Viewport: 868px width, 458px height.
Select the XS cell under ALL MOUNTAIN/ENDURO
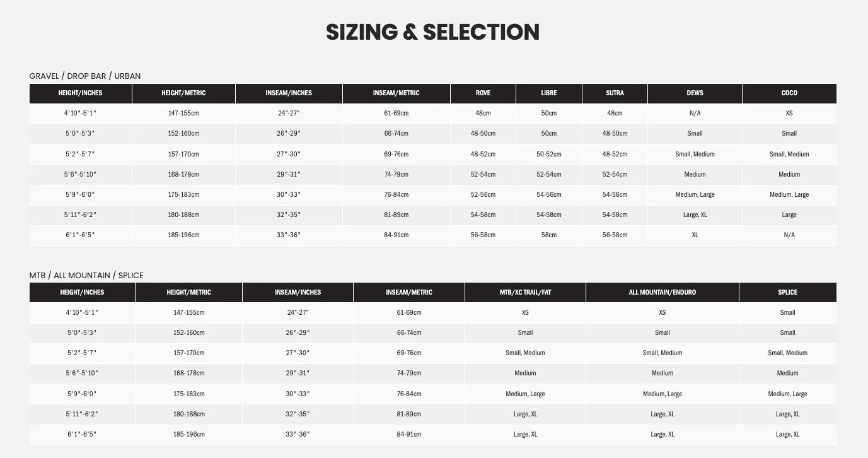click(x=662, y=312)
